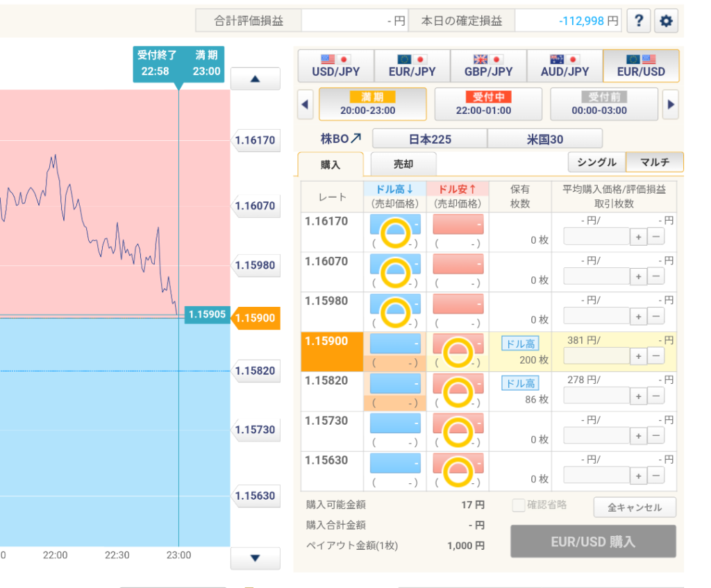Image resolution: width=711 pixels, height=588 pixels.
Task: Select the GBP/JPY currency pair tab
Action: tap(488, 66)
